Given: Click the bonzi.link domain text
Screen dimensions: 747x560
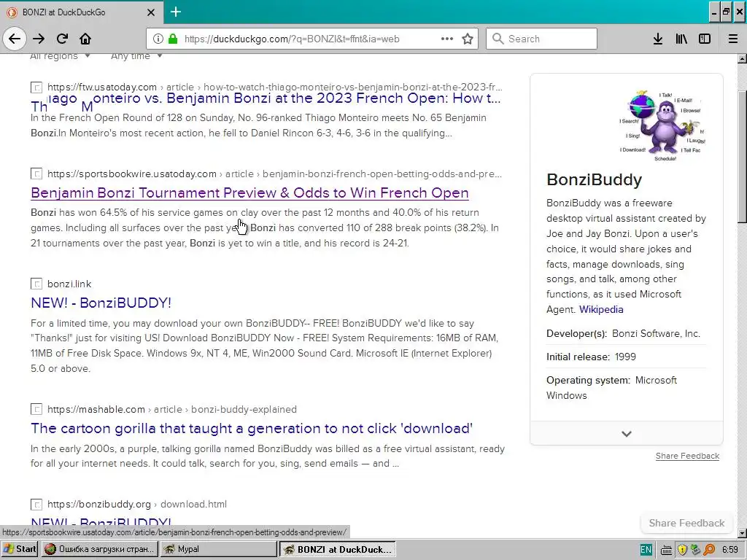Looking at the screenshot, I should 69,284.
